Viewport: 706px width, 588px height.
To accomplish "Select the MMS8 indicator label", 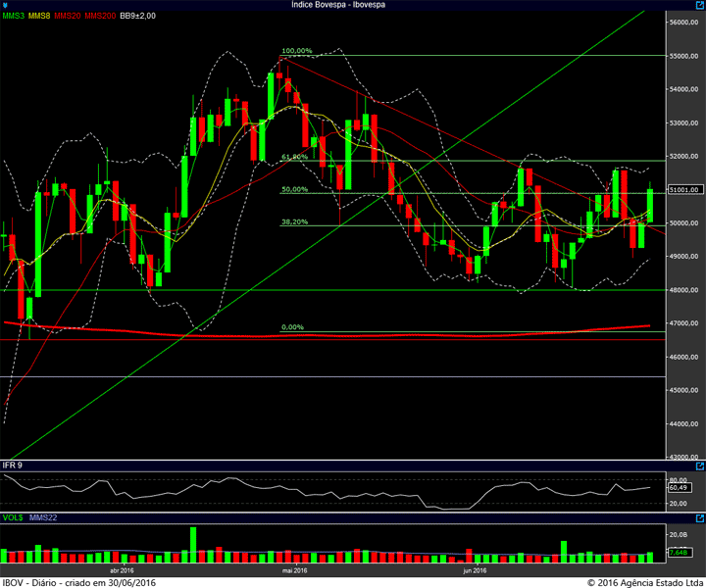I will click(39, 16).
